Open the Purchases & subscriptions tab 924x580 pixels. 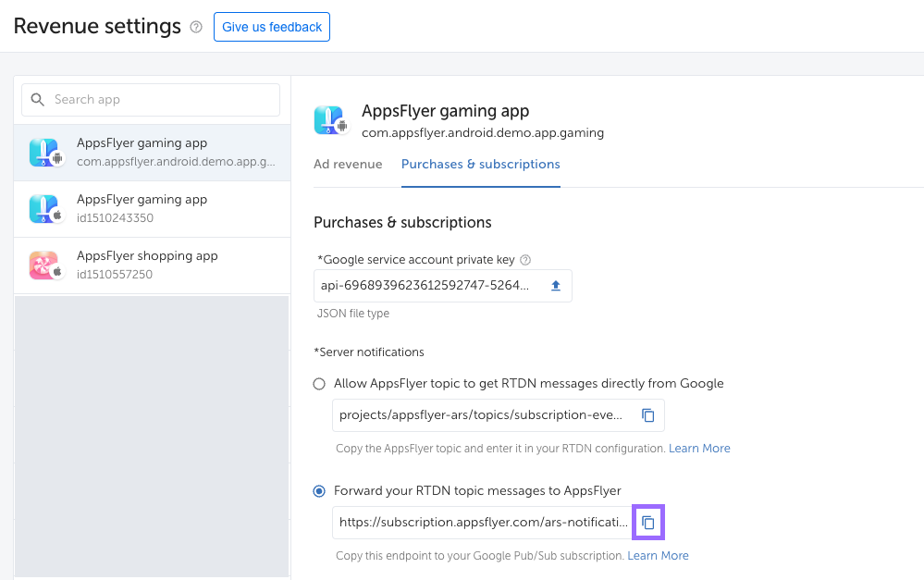tap(480, 165)
